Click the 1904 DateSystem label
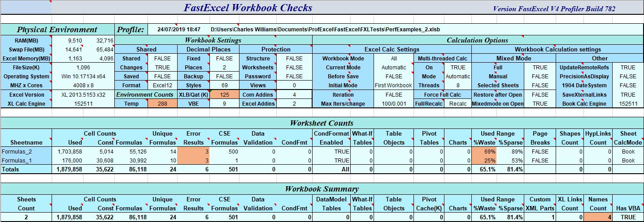This screenshot has height=222, width=644. coord(585,85)
